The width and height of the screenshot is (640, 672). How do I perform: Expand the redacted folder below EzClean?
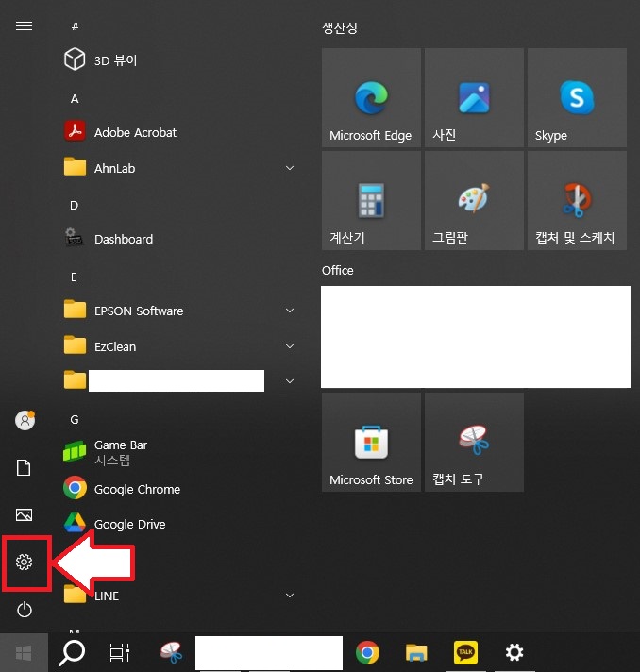coord(290,381)
